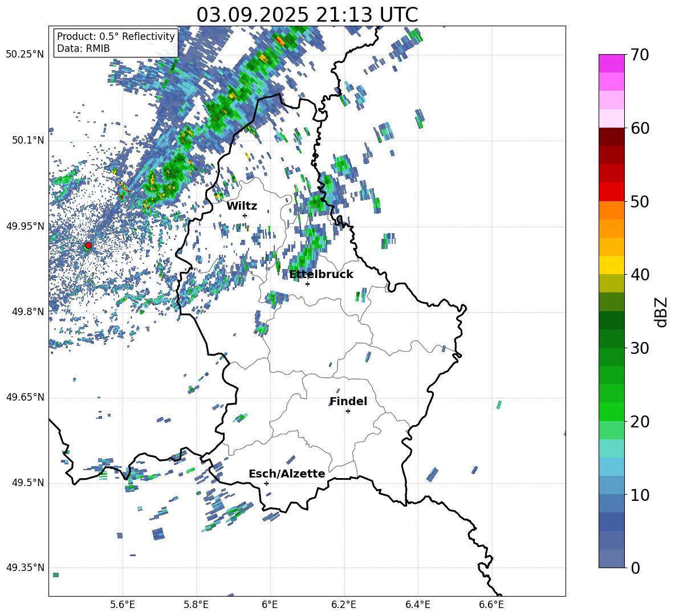Pick the magenta swatch at colorbar top

[611, 64]
